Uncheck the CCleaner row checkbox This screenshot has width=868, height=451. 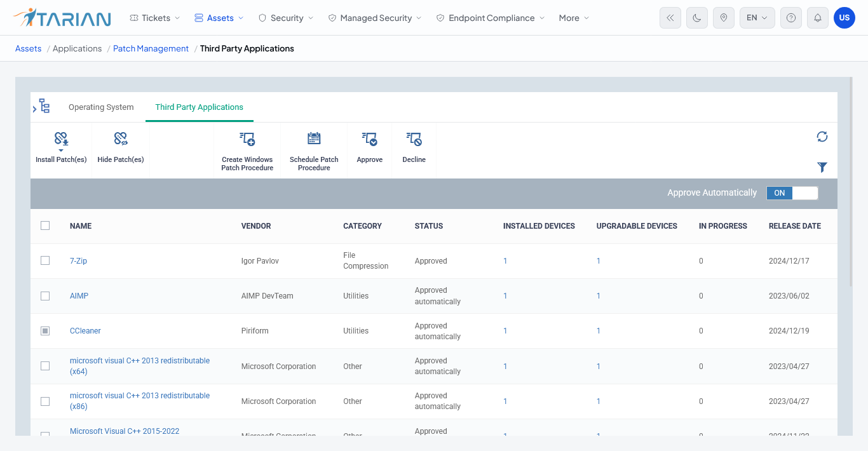pos(45,331)
